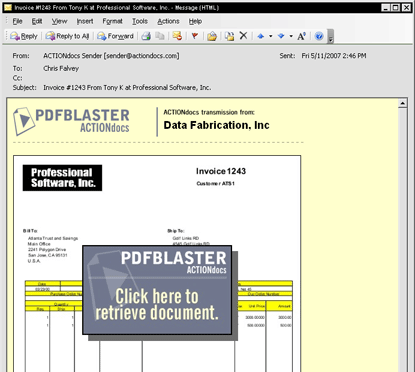The height and width of the screenshot is (372, 415).
Task: Click the red Follow Up flag icon
Action: coord(195,36)
